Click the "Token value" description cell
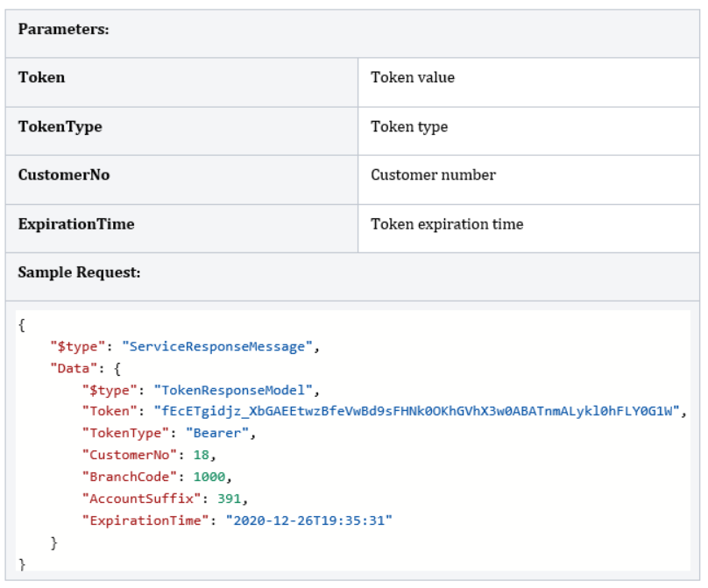Screen dimensions: 708x588 [413, 77]
